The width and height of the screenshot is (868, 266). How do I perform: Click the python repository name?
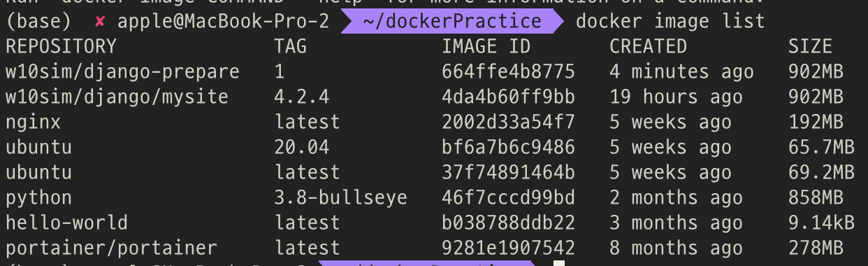click(38, 199)
